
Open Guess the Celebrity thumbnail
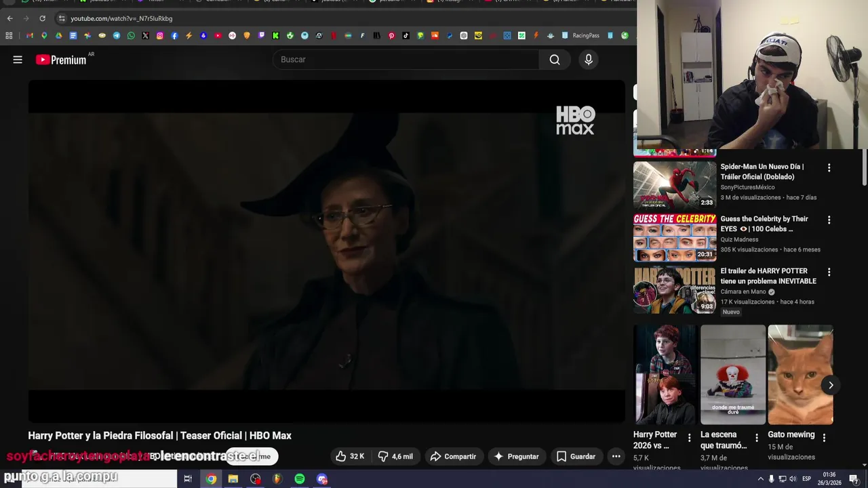point(675,237)
